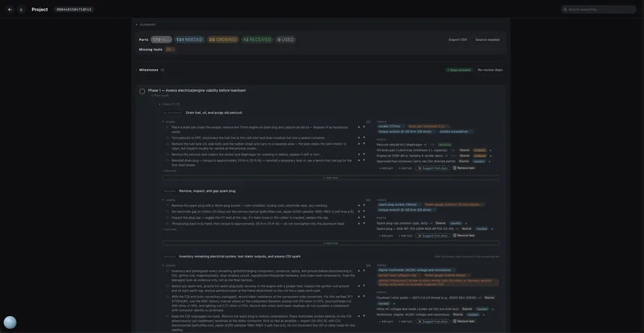Click the trash icon for spark plug task
The image size is (644, 333).
pos(455,236)
